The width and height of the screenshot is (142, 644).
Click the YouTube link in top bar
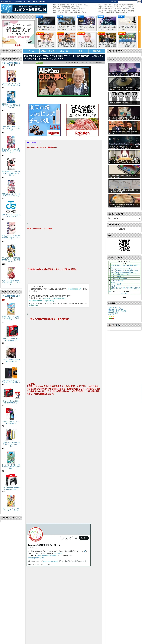pos(41,2)
